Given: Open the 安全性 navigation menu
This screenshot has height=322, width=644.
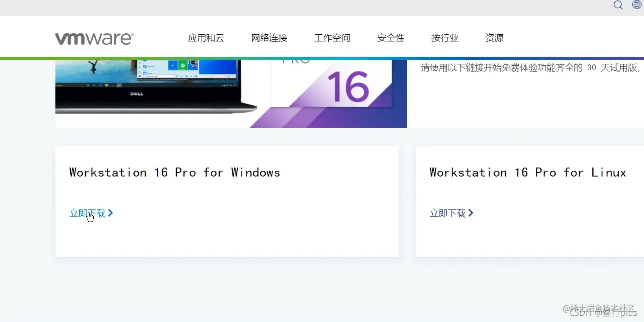Looking at the screenshot, I should 390,38.
